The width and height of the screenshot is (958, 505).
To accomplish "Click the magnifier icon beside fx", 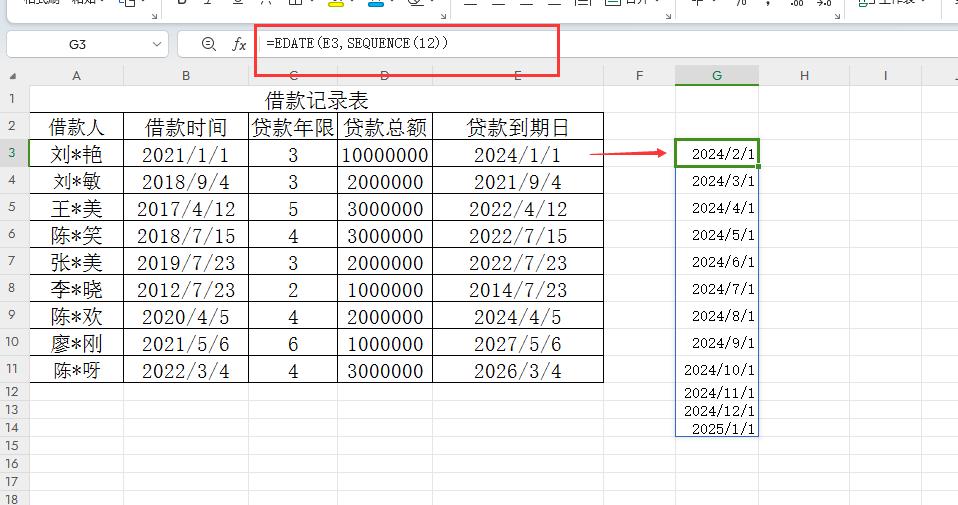I will 208,44.
